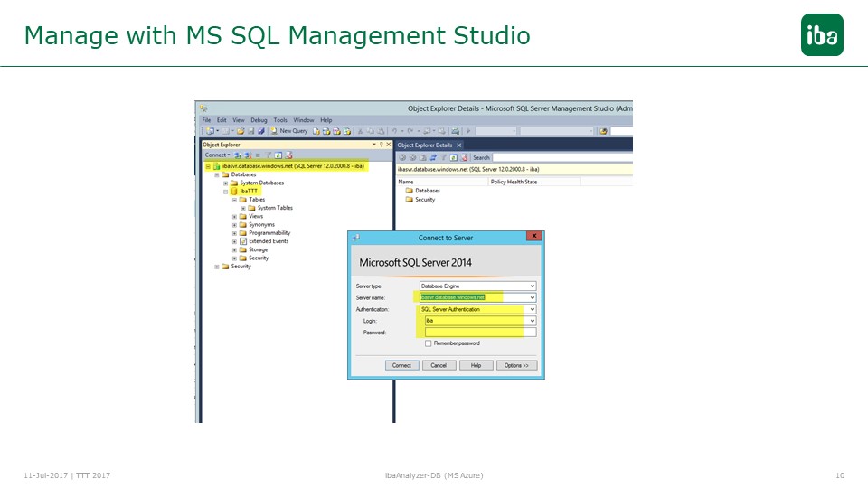The width and height of the screenshot is (868, 488).
Task: Collapse the Databases tree node
Action: coord(217,174)
